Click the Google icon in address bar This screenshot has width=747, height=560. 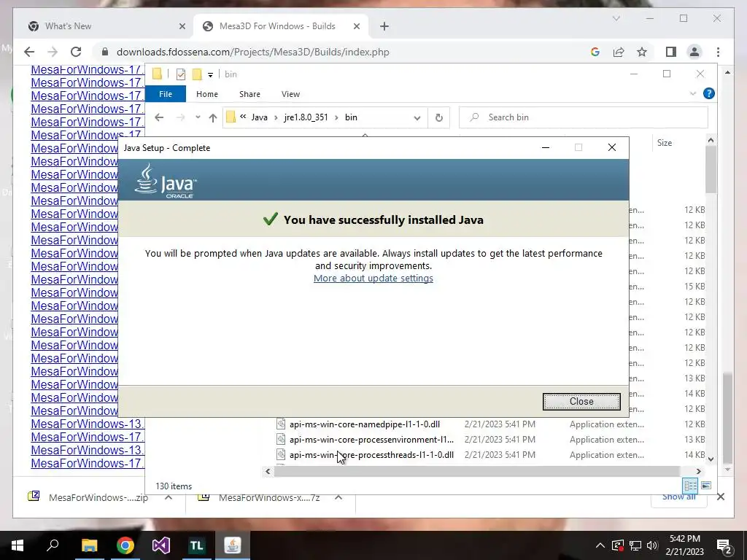click(x=595, y=52)
